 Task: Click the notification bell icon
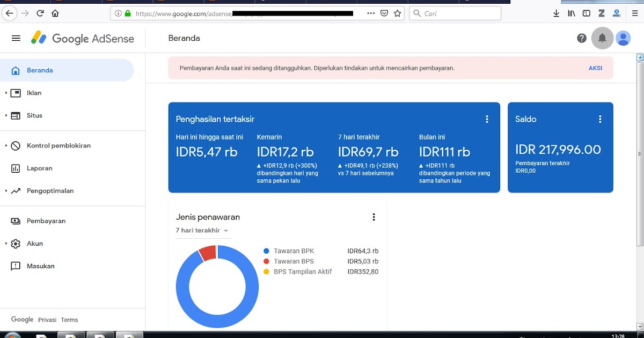602,38
